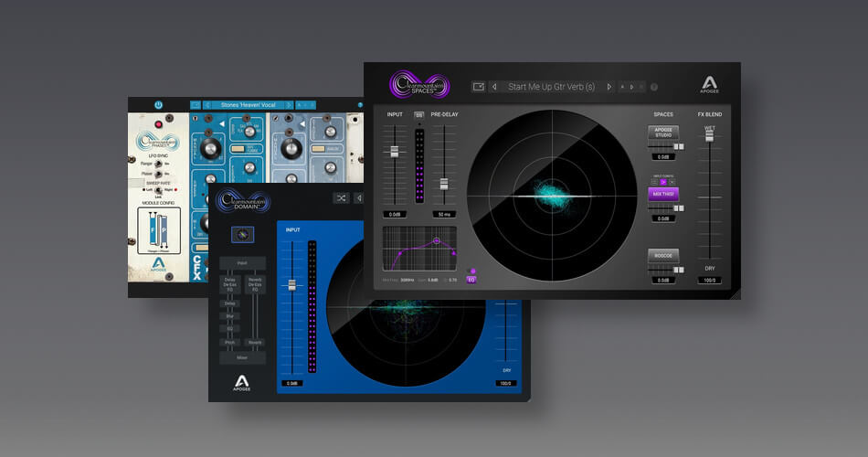Click Apogee Studio 0.0dB level value
Screen dimensions: 868x457
click(x=663, y=157)
